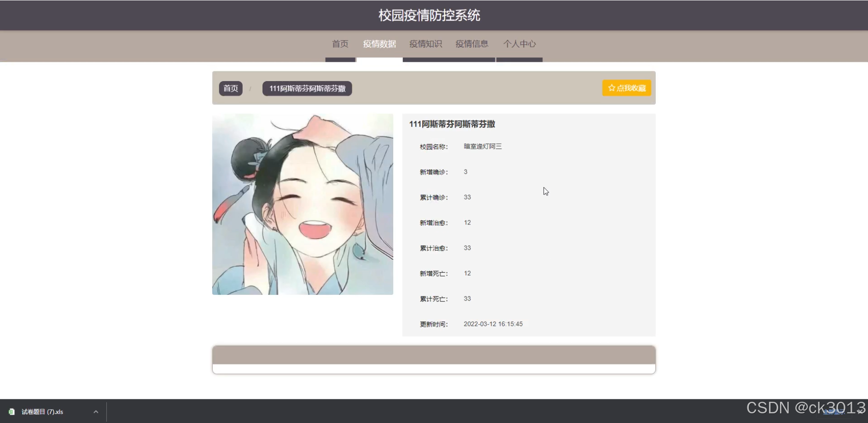Open the 首页 navigation tab
Screen dimensions: 868x423
pos(340,44)
